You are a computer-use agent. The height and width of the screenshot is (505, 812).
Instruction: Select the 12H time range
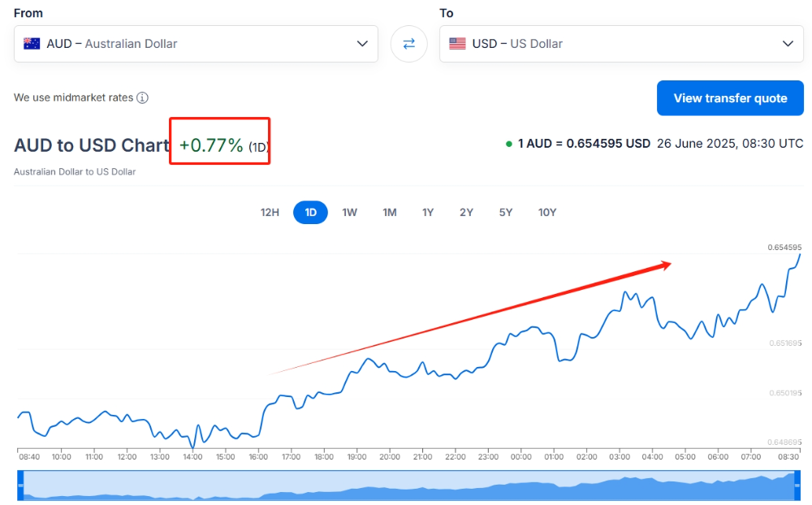click(x=270, y=213)
